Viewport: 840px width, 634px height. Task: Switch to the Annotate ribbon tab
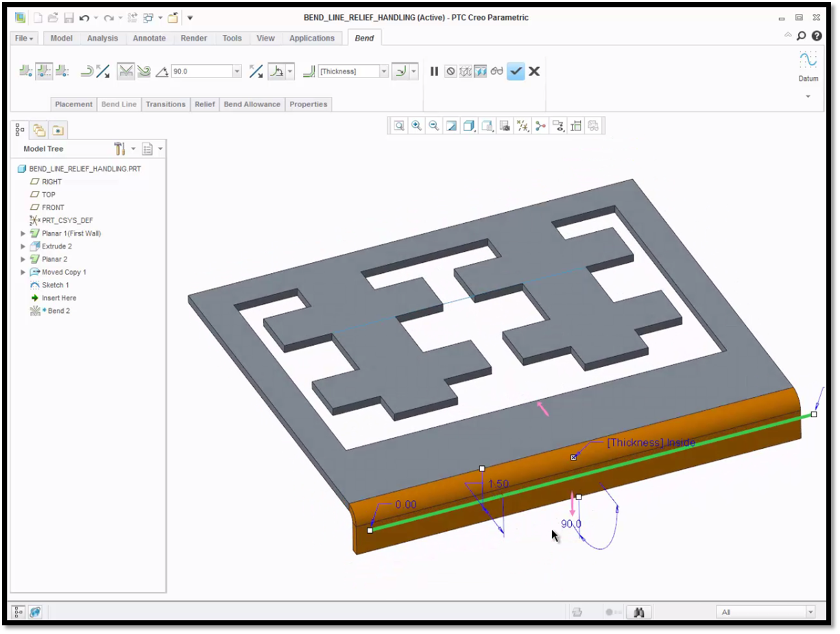(x=149, y=38)
